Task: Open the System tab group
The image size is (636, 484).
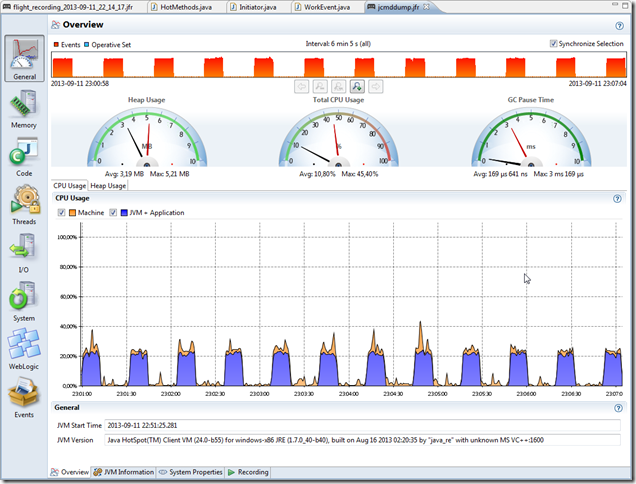Action: (x=24, y=301)
